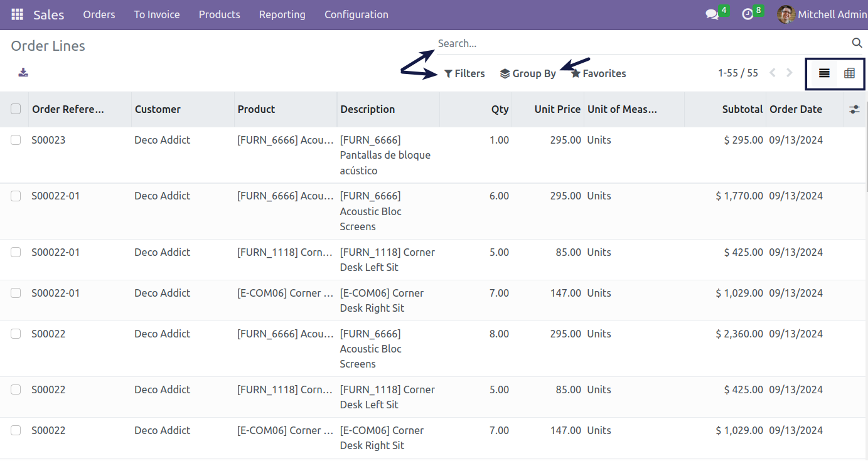The height and width of the screenshot is (461, 868).
Task: Click the 8.00 quantity cell
Action: [499, 334]
